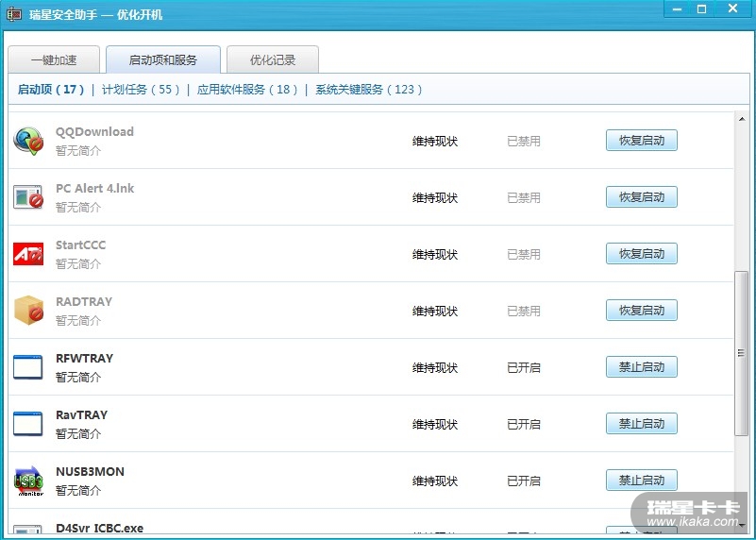Click 已开启 status of NUSB3MON

coord(524,481)
